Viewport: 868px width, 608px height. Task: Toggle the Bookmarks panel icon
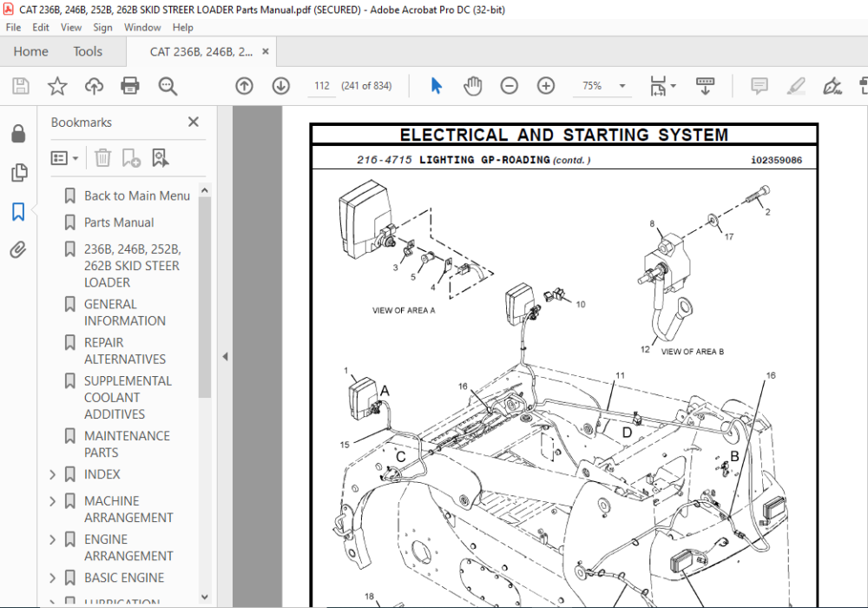[x=18, y=211]
